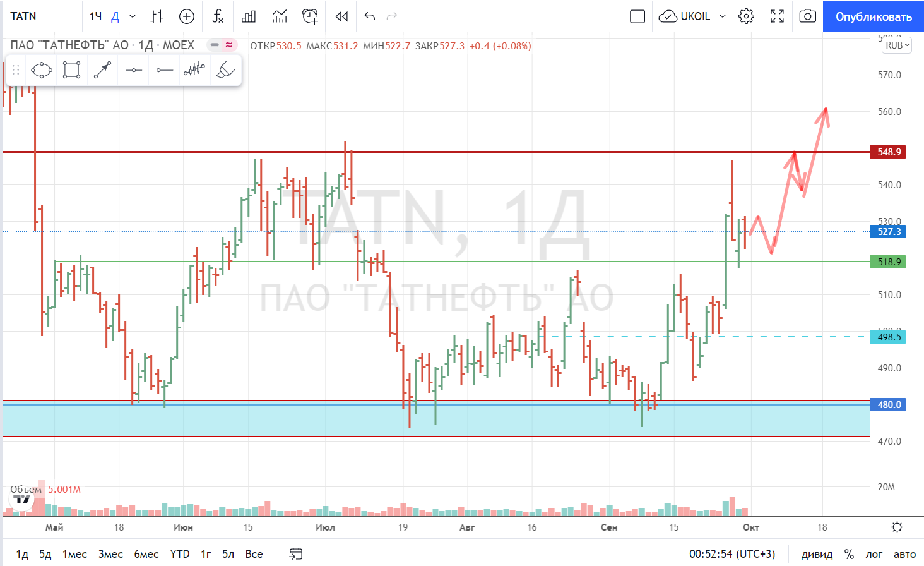The height and width of the screenshot is (566, 924).
Task: Open axis settings gear at bottom right
Action: tap(897, 527)
